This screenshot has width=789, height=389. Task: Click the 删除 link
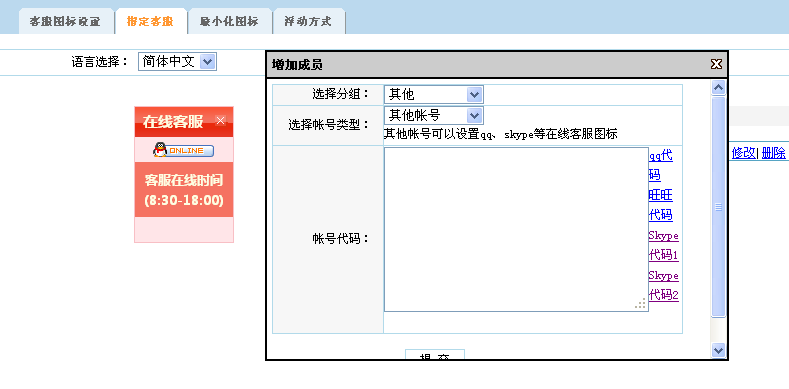point(773,153)
